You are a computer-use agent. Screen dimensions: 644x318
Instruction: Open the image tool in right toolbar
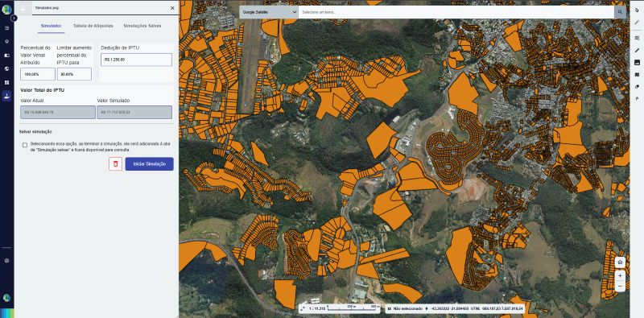[637, 63]
